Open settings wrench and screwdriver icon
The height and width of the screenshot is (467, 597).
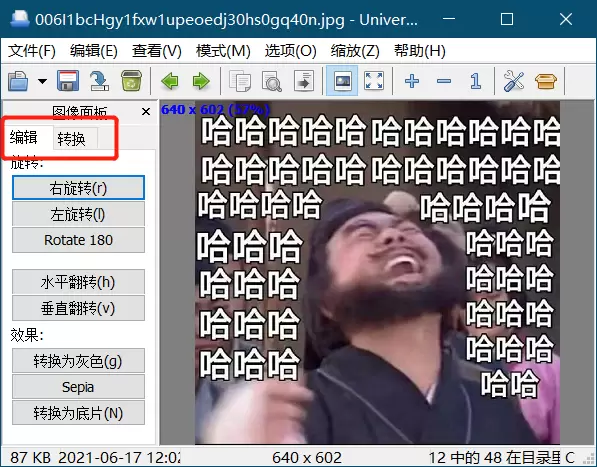point(513,81)
